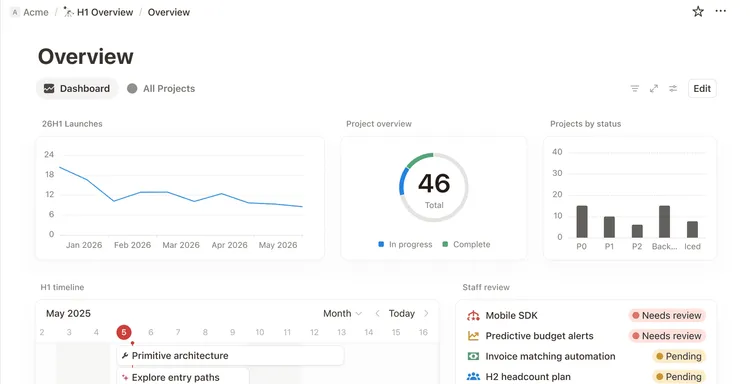
Task: Click the Complete legend swatch
Action: click(x=445, y=244)
